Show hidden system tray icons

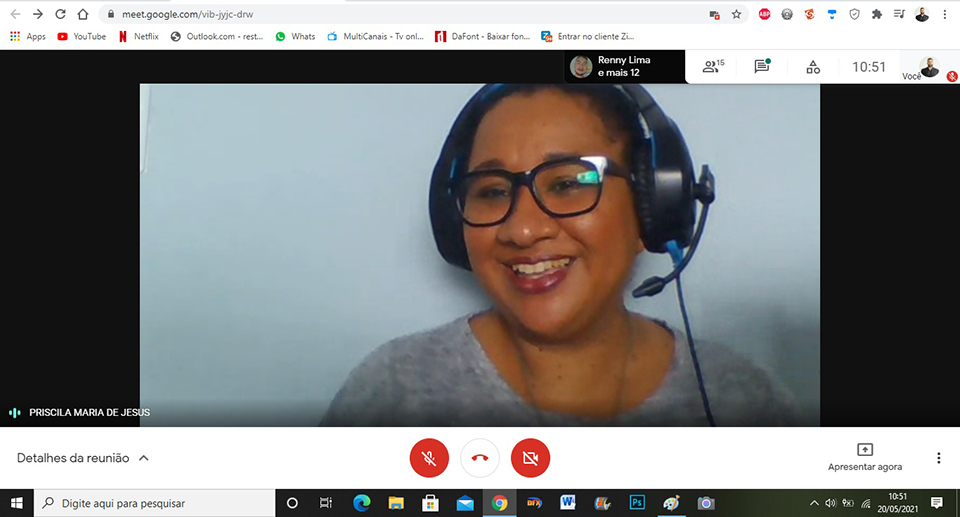point(813,503)
